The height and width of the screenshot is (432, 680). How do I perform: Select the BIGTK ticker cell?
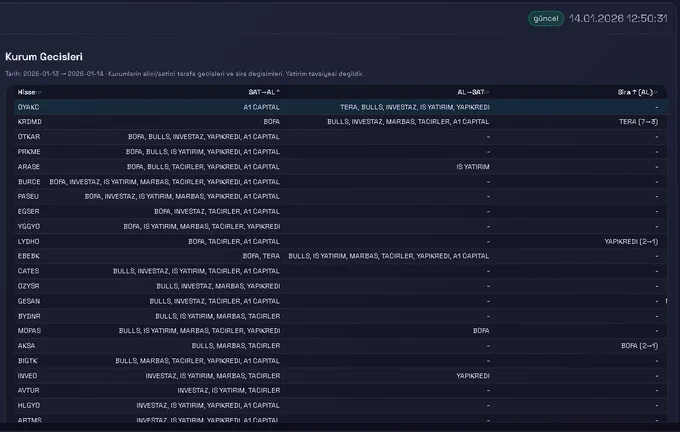pyautogui.click(x=27, y=361)
